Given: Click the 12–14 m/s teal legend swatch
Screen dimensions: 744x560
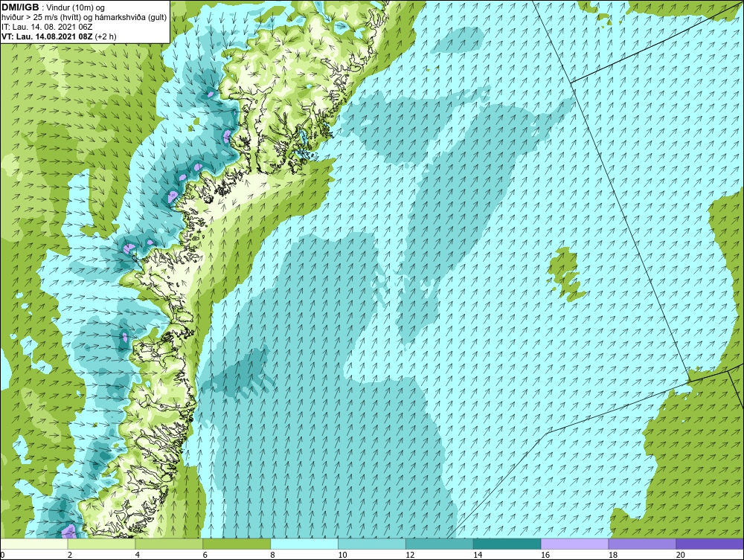Looking at the screenshot, I should click(x=440, y=544).
